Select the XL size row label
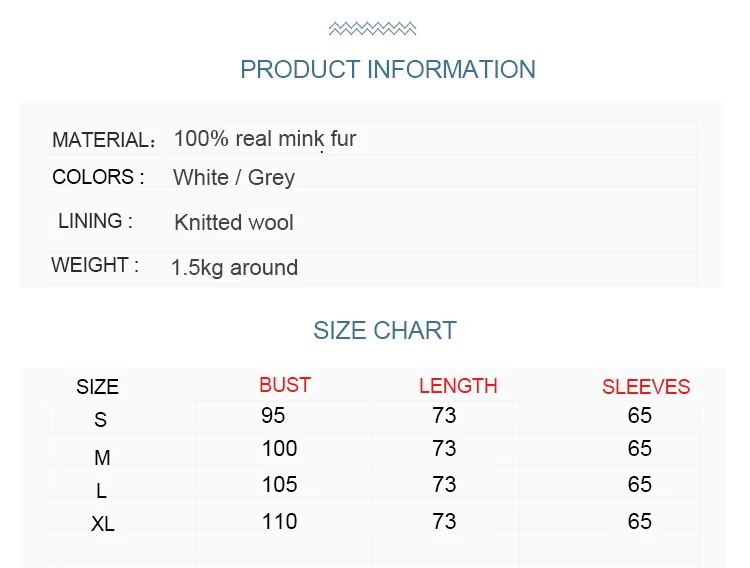 (x=103, y=524)
